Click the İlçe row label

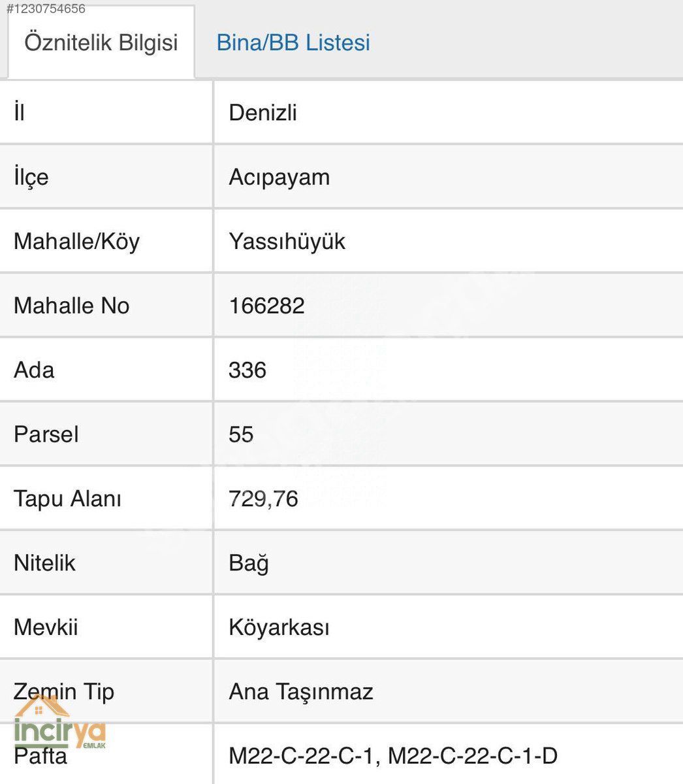coord(31,177)
